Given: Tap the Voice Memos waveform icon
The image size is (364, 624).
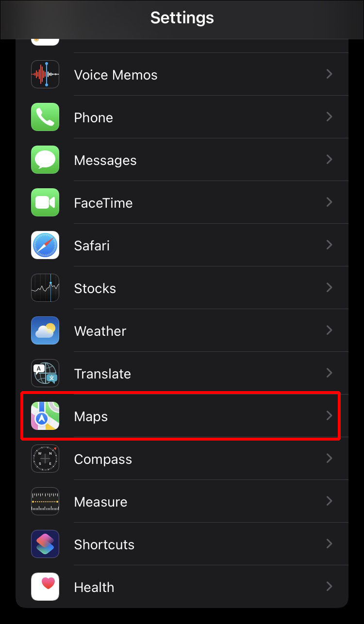Looking at the screenshot, I should pyautogui.click(x=45, y=74).
